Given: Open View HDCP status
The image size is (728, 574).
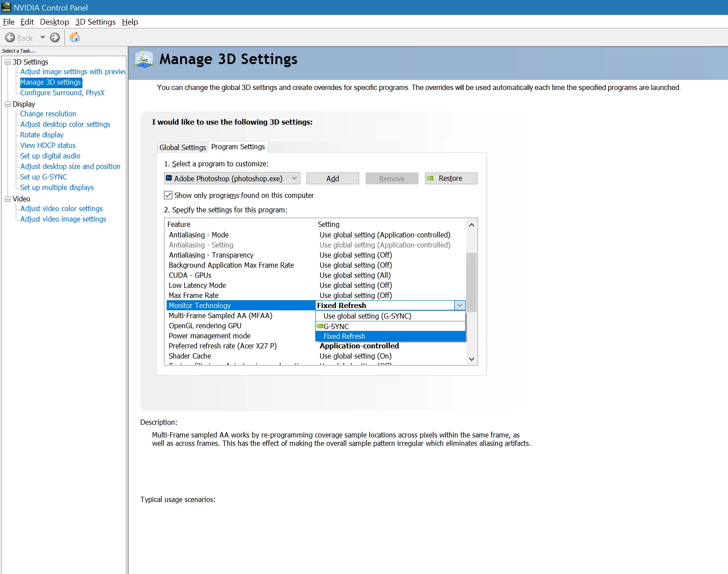Looking at the screenshot, I should (48, 145).
